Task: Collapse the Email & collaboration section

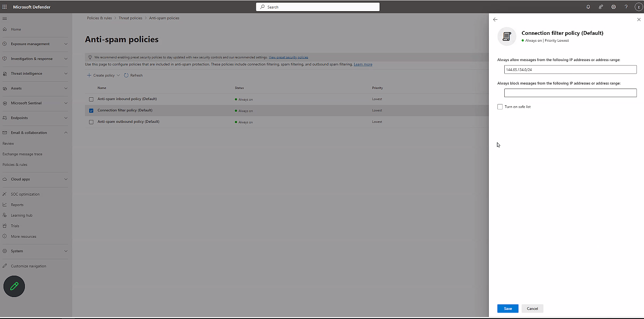Action: pos(66,132)
